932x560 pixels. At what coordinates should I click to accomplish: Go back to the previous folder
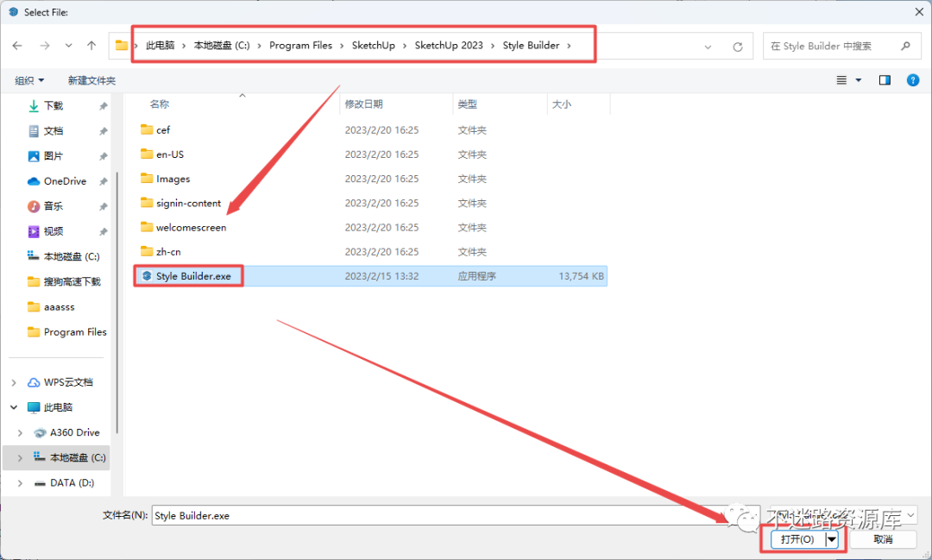point(17,46)
